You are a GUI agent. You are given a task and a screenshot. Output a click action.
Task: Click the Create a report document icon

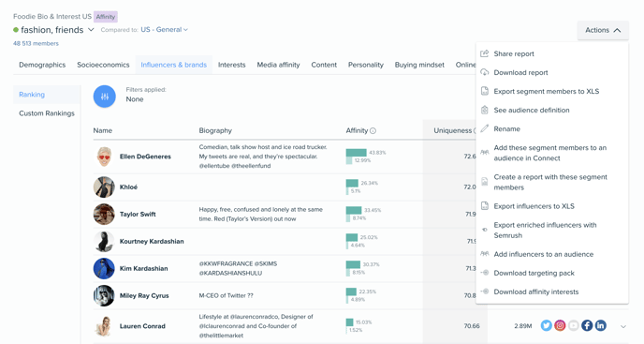[485, 182]
